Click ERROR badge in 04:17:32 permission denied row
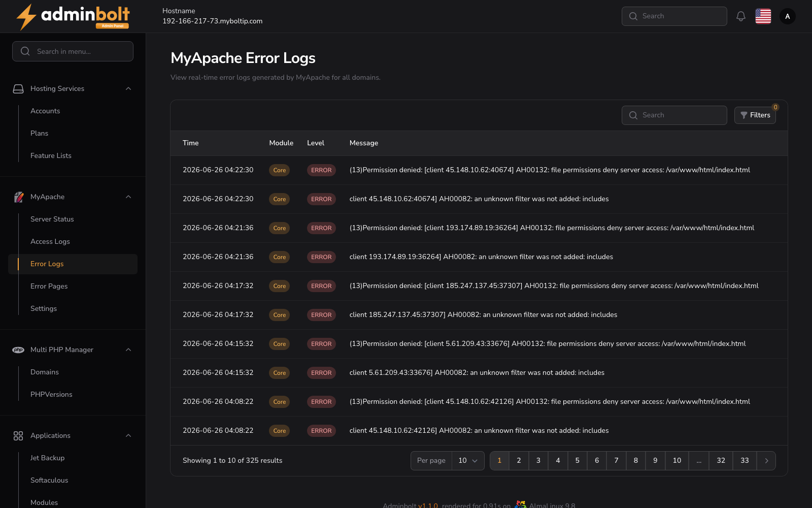 (x=321, y=286)
